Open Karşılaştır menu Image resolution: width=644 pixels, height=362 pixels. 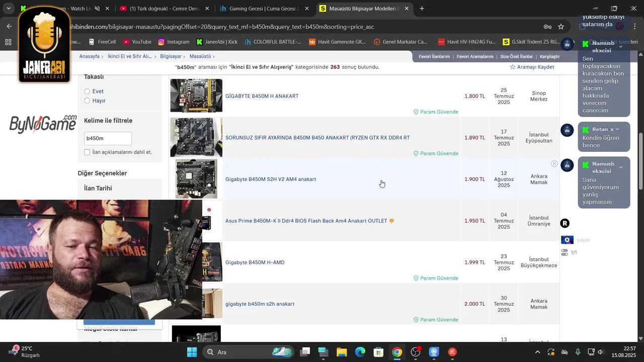(x=550, y=56)
